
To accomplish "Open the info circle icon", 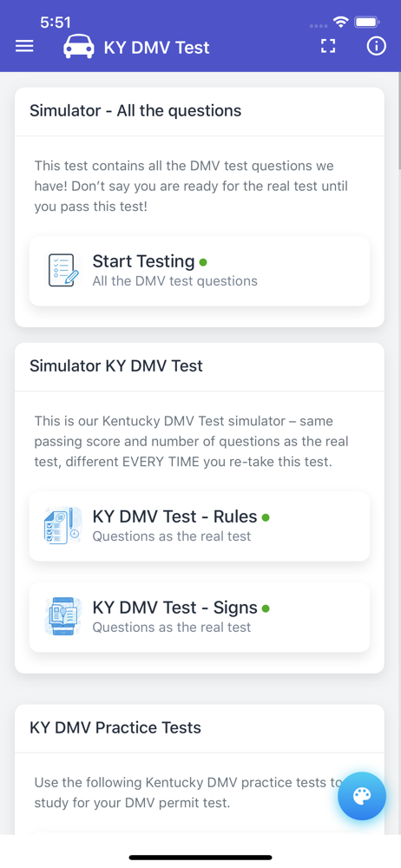I will point(376,47).
